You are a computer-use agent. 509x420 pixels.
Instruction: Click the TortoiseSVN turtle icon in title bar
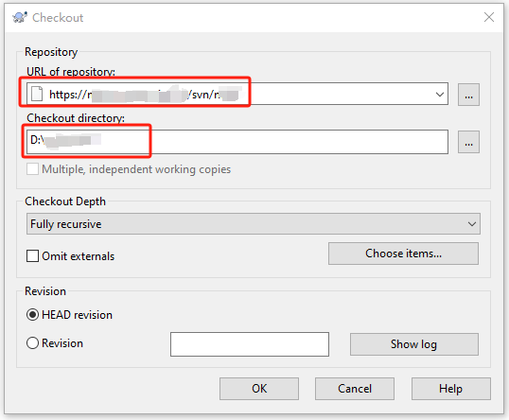[x=20, y=17]
